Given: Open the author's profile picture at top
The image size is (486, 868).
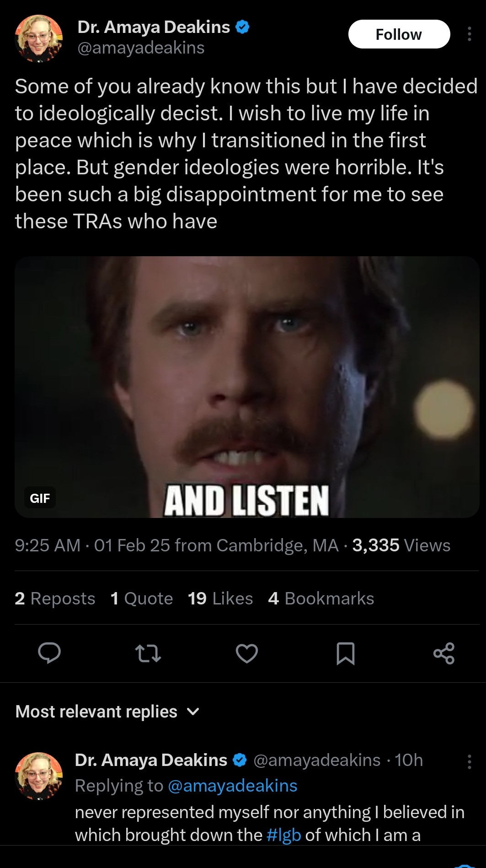Looking at the screenshot, I should (39, 38).
